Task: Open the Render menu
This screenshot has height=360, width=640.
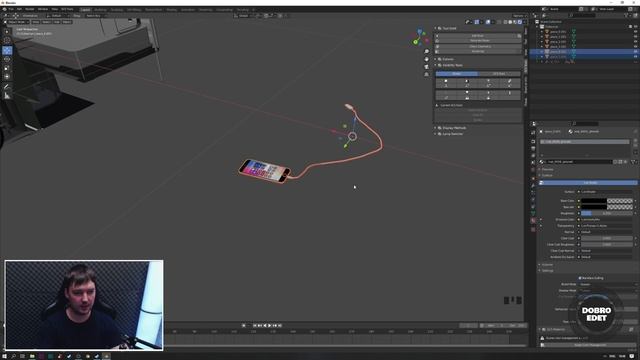Action: click(x=30, y=9)
